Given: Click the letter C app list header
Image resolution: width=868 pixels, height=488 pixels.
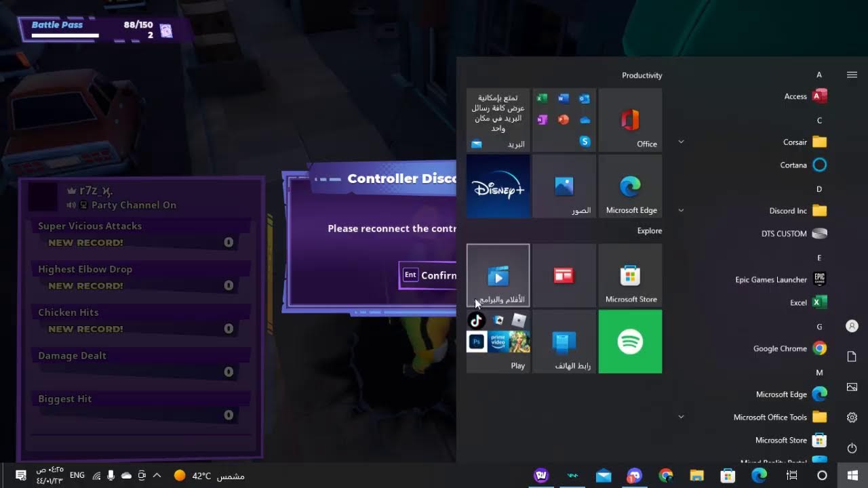Looking at the screenshot, I should click(819, 121).
